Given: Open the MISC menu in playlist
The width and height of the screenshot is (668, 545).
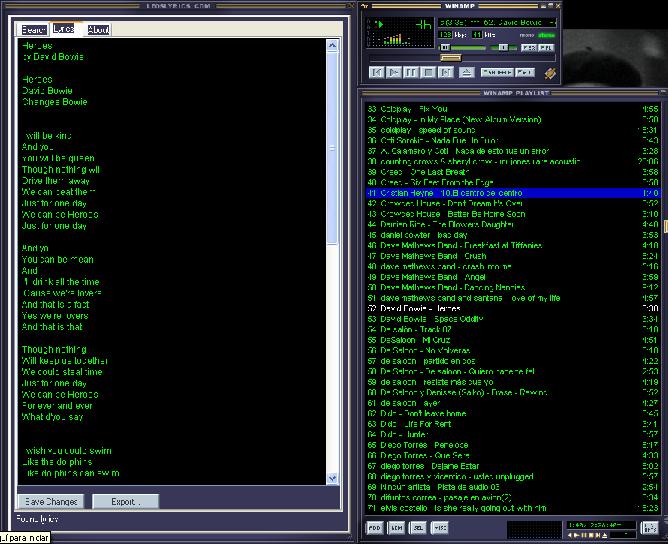Looking at the screenshot, I should pos(440,528).
